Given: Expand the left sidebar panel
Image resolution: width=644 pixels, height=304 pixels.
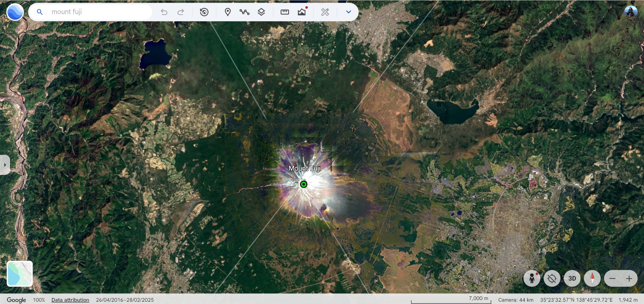Looking at the screenshot, I should [4, 165].
